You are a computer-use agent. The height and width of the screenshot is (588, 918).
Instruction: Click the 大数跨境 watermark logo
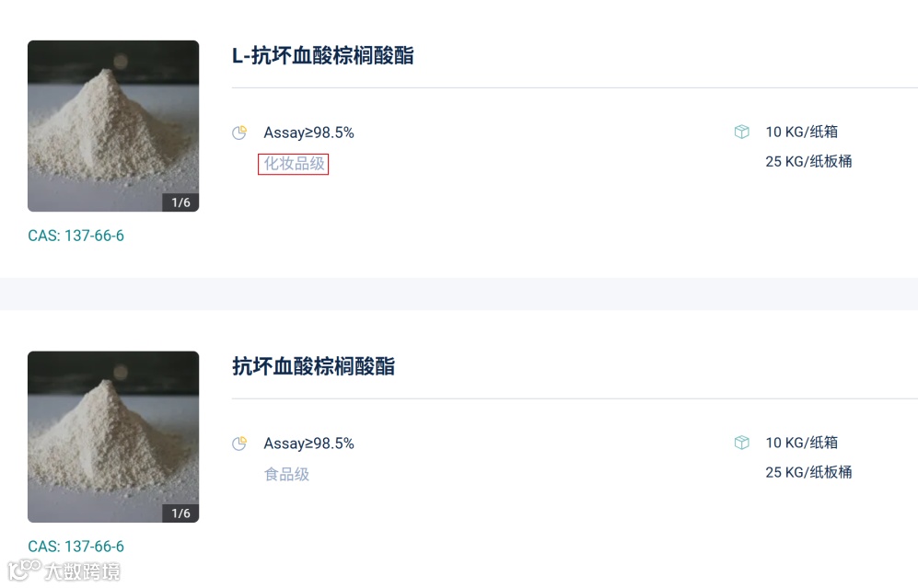(x=64, y=571)
